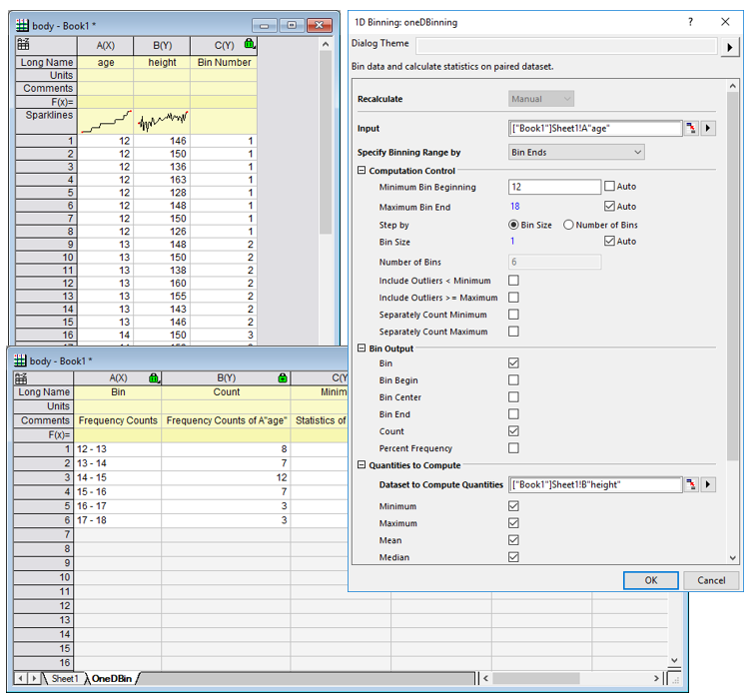Click range selector icon for Dataset to Compute Quantities

coord(690,484)
